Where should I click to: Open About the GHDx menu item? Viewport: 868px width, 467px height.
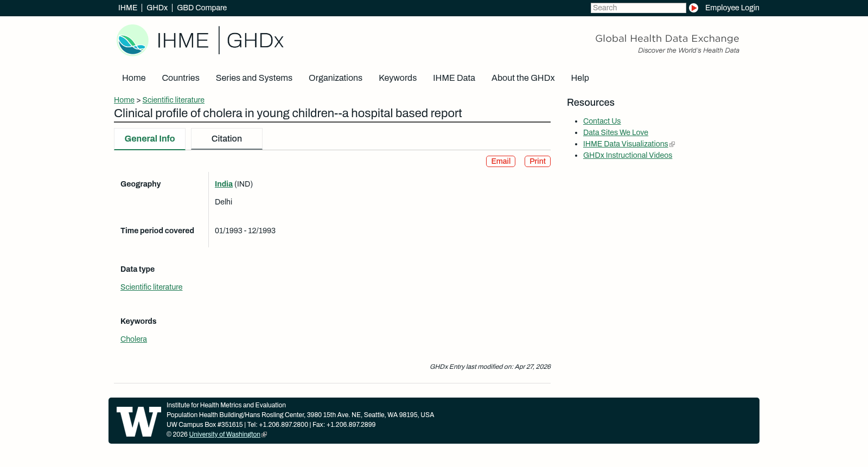point(523,78)
